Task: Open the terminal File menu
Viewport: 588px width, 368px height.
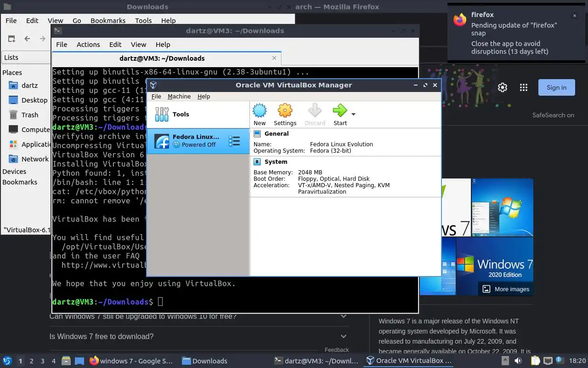Action: click(62, 44)
